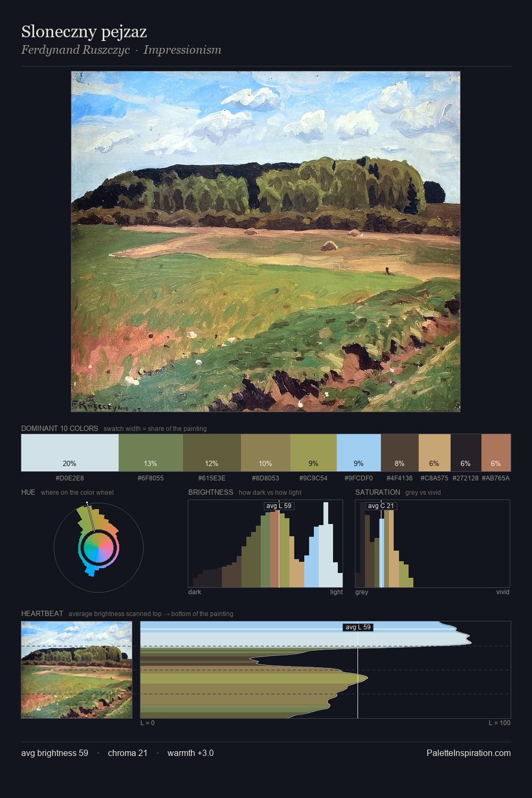Click the title 'Sloneczny pejzaz'

84,32
